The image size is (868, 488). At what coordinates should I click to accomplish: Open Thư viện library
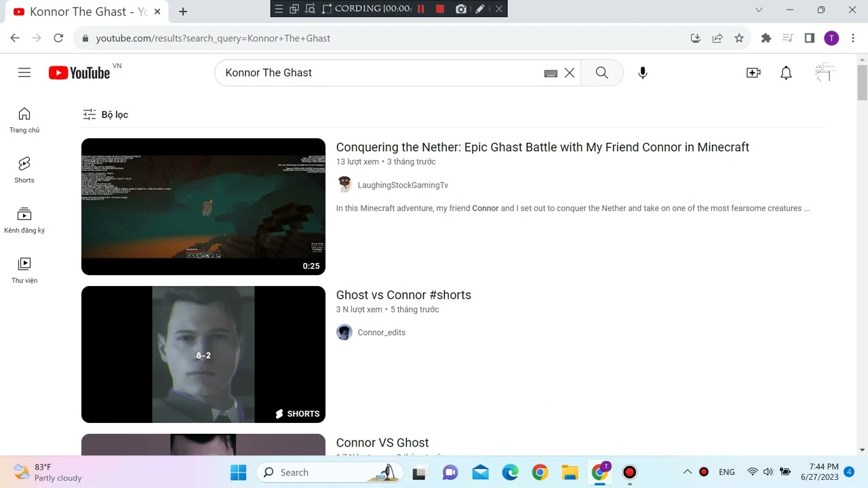(x=24, y=270)
